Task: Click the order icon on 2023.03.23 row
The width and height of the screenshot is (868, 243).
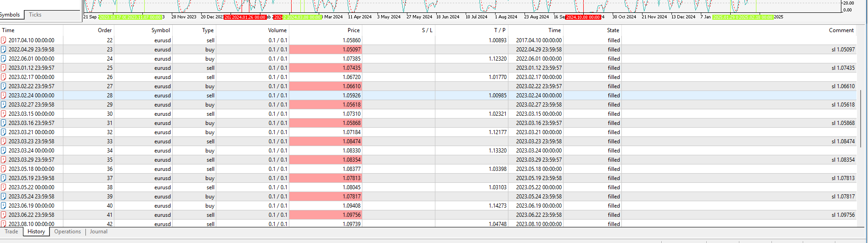Action: click(x=4, y=141)
